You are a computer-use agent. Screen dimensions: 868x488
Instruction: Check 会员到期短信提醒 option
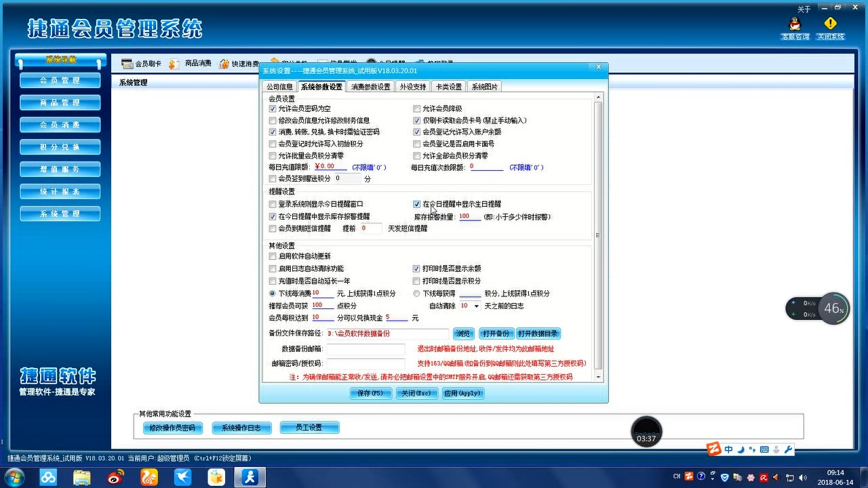click(x=273, y=228)
